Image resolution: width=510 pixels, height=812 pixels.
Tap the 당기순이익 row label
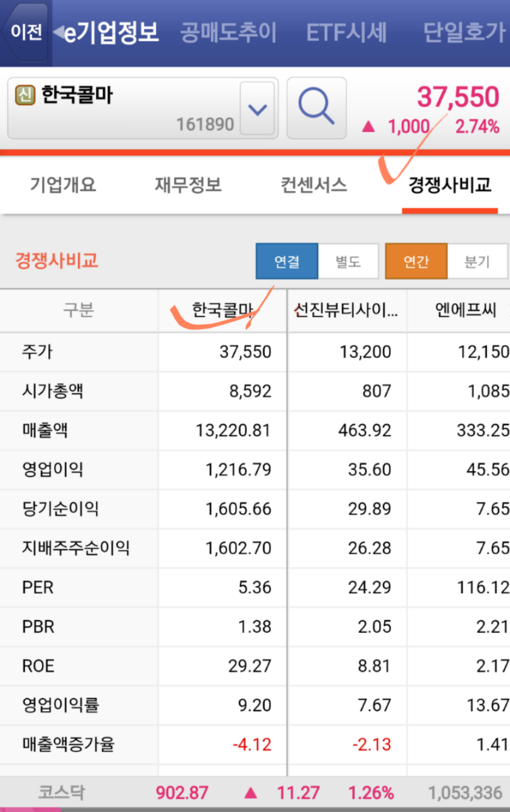(60, 509)
